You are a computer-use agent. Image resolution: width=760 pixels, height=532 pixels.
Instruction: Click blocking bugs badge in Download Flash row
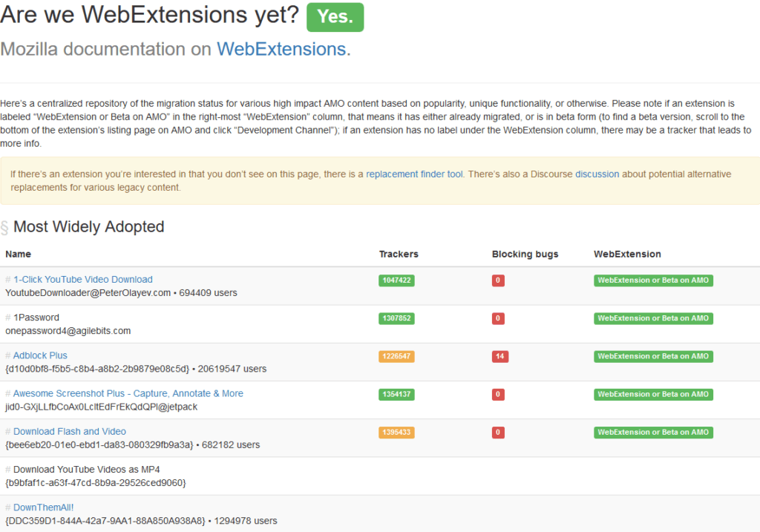pyautogui.click(x=498, y=432)
